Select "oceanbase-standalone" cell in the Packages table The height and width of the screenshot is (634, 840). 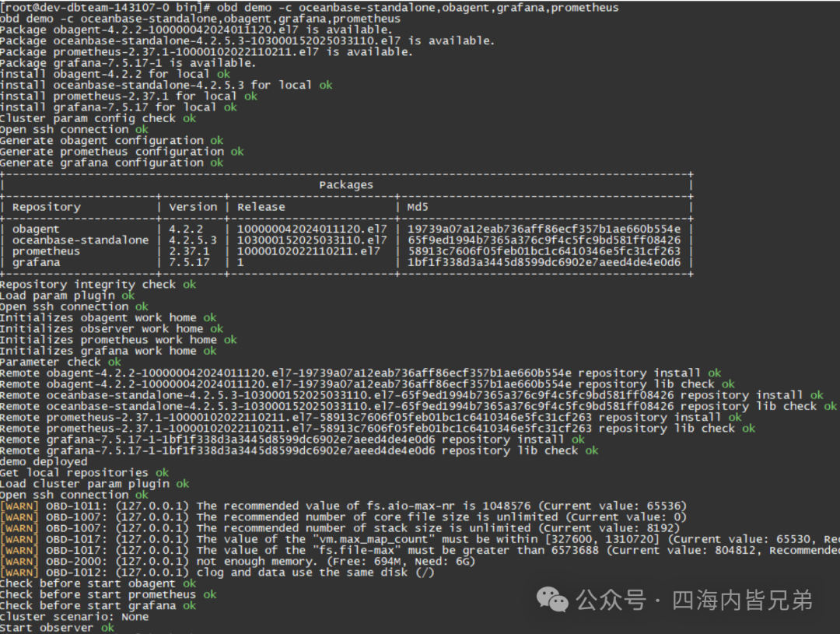coord(80,240)
